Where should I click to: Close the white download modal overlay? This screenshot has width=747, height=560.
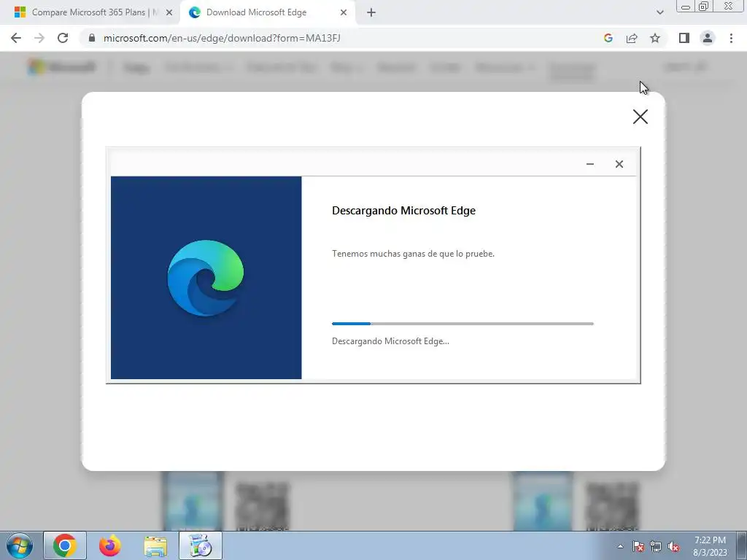(640, 117)
